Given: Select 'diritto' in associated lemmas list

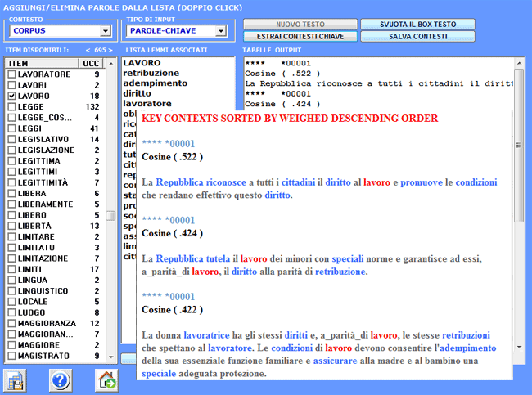Looking at the screenshot, I should click(137, 93).
